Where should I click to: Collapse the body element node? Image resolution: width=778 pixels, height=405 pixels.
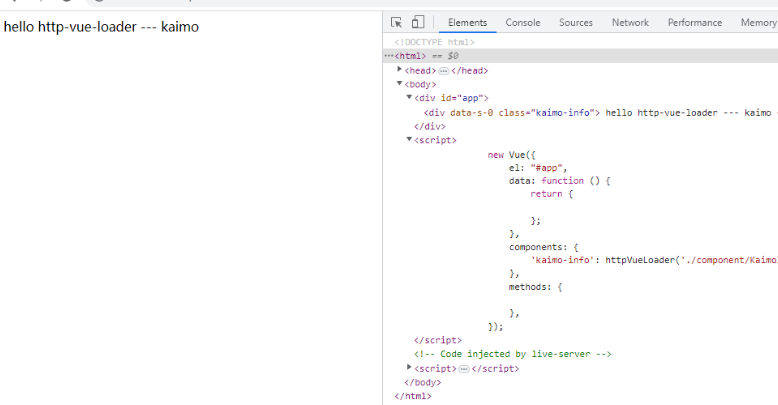[399, 83]
